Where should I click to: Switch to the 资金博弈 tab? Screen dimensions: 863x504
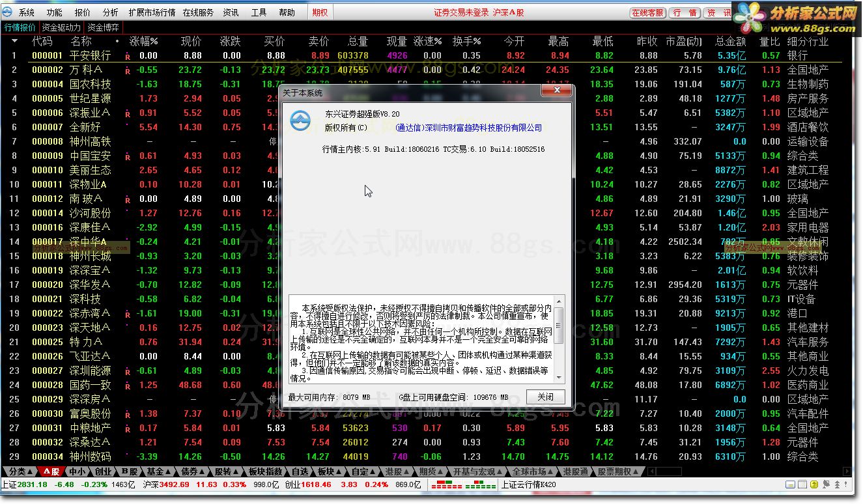[103, 27]
